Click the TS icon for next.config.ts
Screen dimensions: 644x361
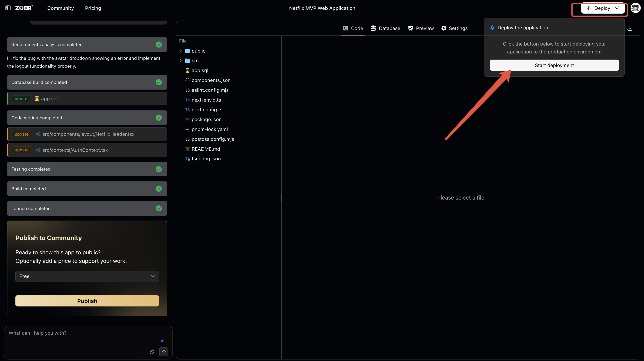pyautogui.click(x=187, y=110)
